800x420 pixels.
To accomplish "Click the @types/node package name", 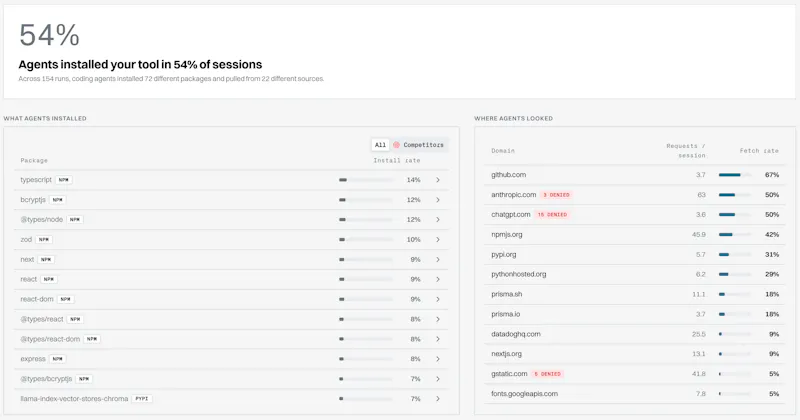I will (41, 219).
